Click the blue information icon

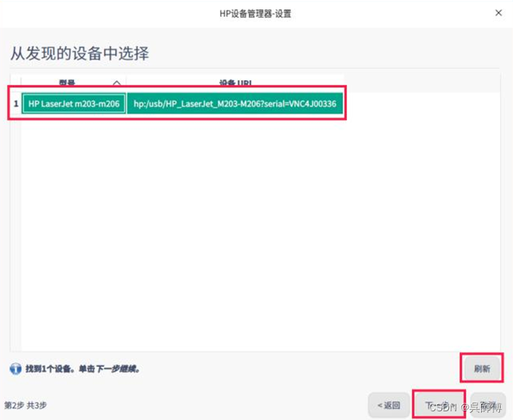coord(15,368)
